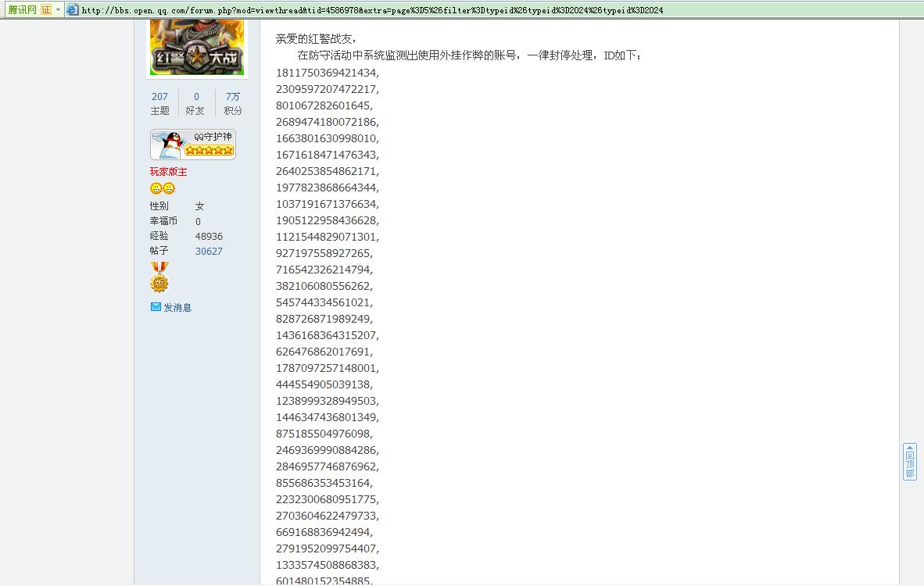
Task: Open the 30627 posts count link
Action: coord(209,251)
